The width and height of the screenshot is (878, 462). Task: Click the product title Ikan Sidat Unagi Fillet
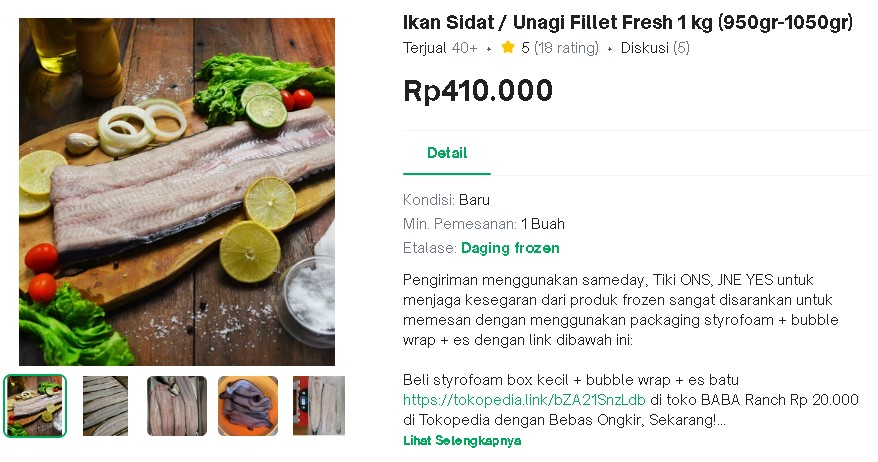[x=627, y=22]
